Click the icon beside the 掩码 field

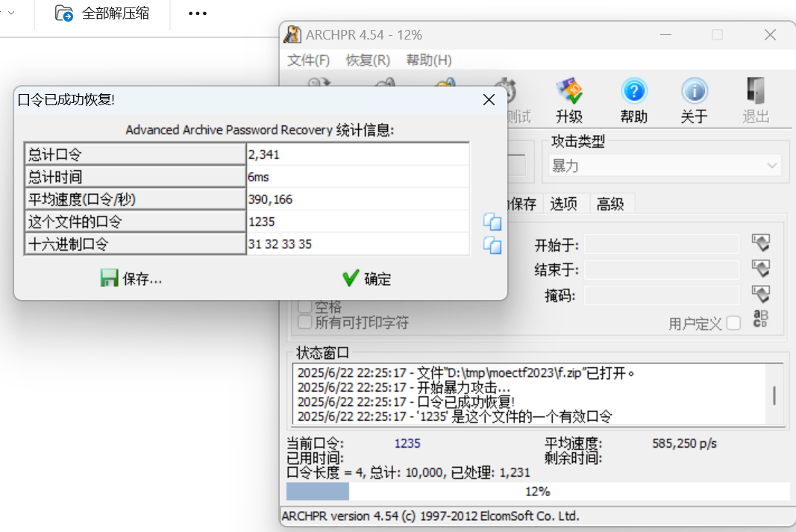tap(760, 295)
